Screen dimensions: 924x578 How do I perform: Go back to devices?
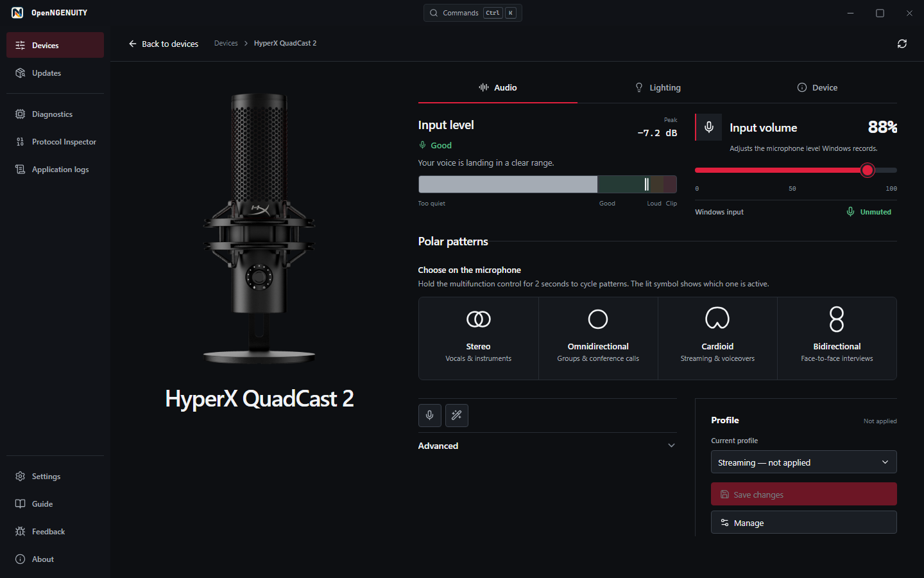click(164, 44)
